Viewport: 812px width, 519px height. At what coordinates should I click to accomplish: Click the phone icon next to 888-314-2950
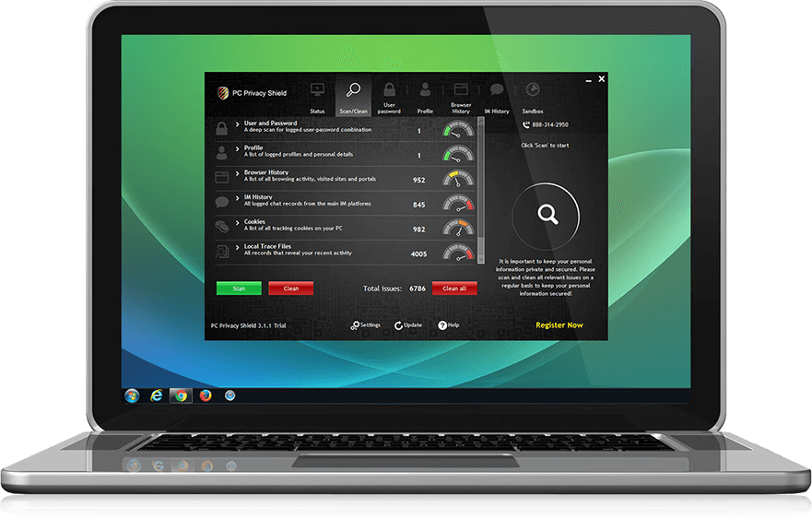[525, 124]
